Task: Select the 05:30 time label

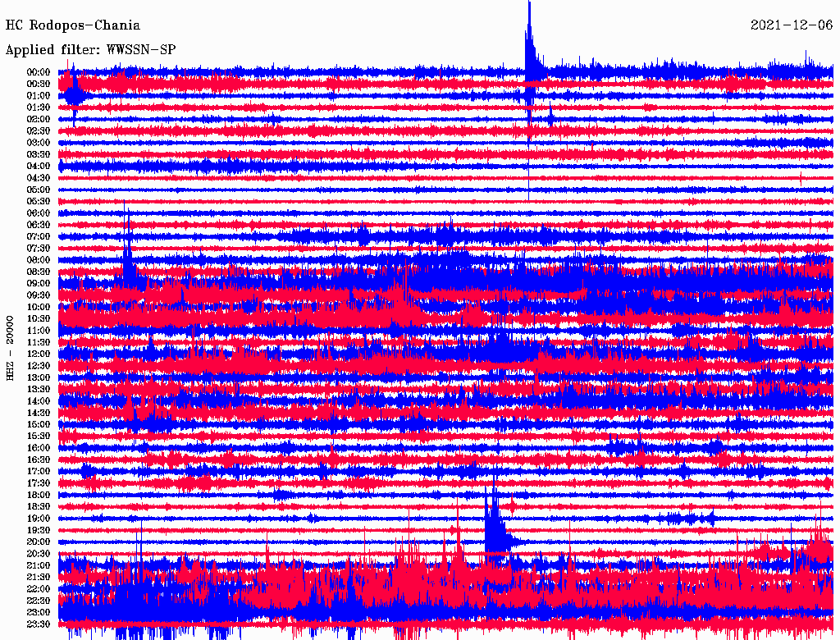Action: tap(39, 201)
